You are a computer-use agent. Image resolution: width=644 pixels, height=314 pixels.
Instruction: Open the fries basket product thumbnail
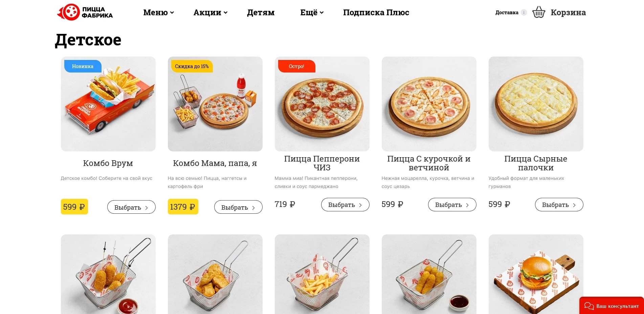(321, 274)
